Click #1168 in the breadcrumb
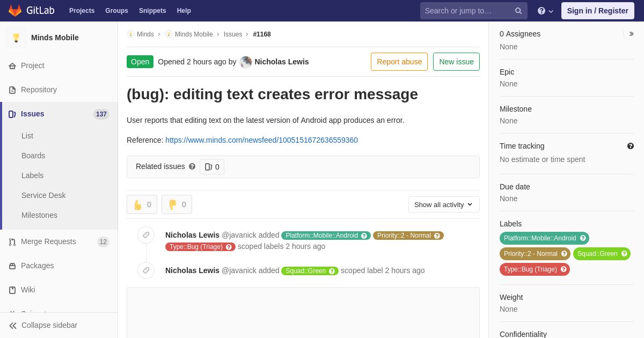Screen dimensions: 644x338 (262, 34)
